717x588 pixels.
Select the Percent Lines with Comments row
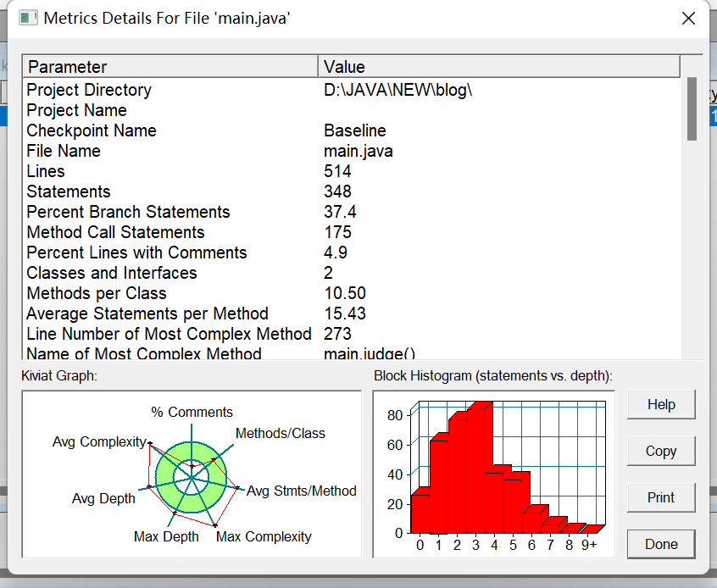point(351,252)
